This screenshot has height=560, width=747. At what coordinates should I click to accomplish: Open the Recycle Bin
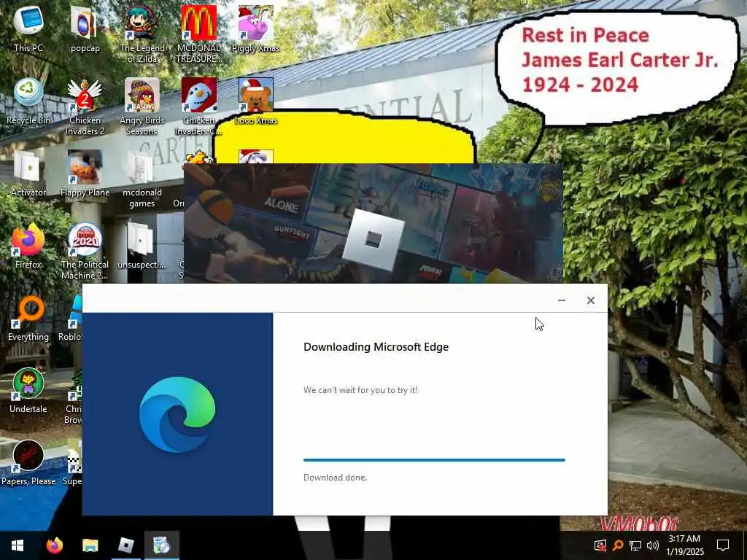click(x=28, y=101)
